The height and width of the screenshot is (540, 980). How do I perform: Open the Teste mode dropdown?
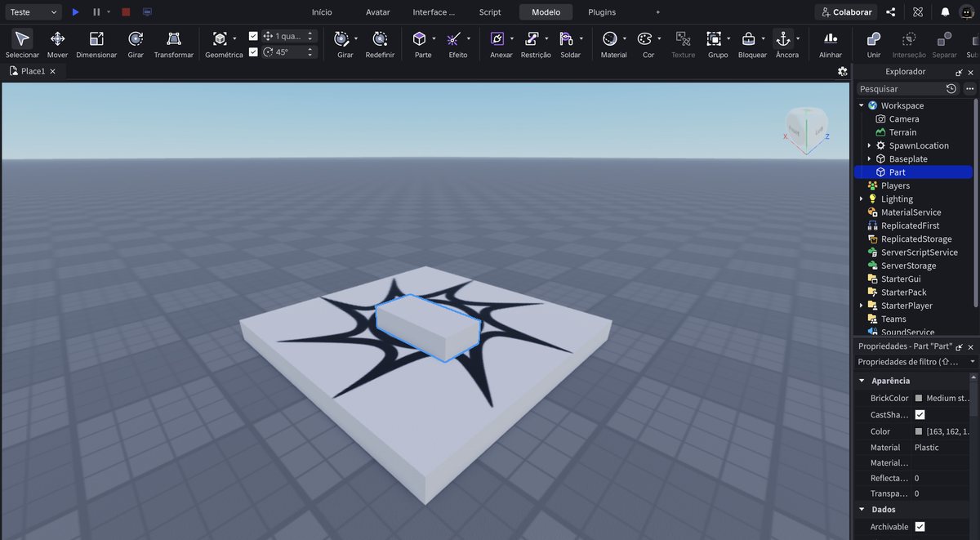[32, 12]
